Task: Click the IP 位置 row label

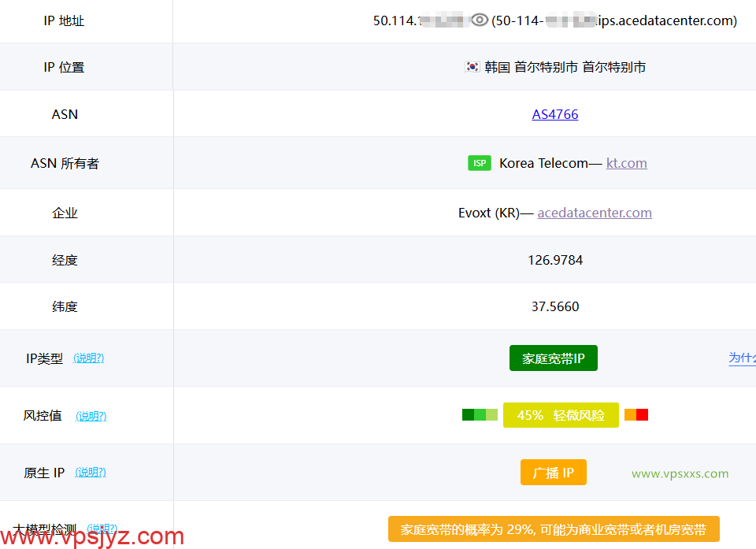Action: point(64,67)
